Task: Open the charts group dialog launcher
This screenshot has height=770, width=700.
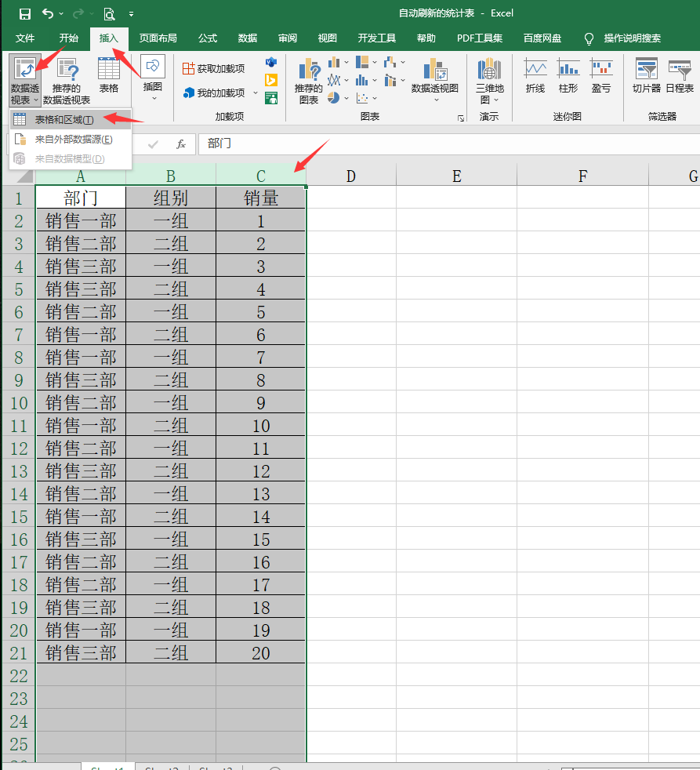Action: (x=460, y=118)
